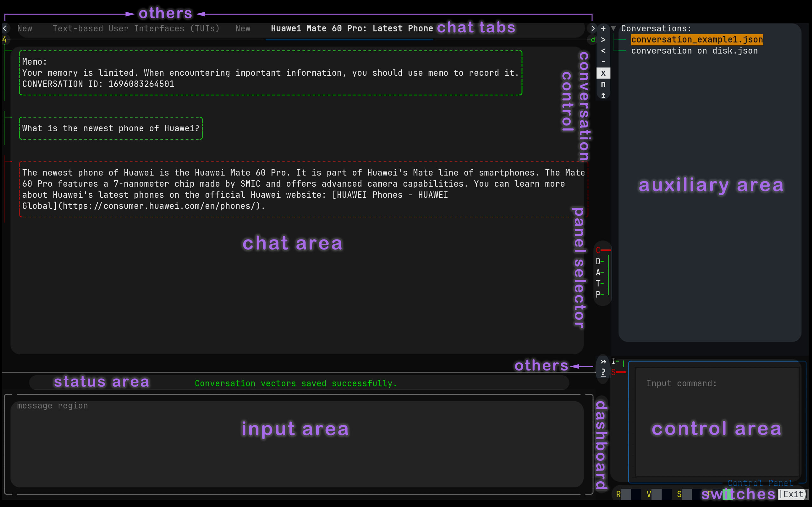Click the minus conversation control button
Image resolution: width=812 pixels, height=507 pixels.
(603, 62)
